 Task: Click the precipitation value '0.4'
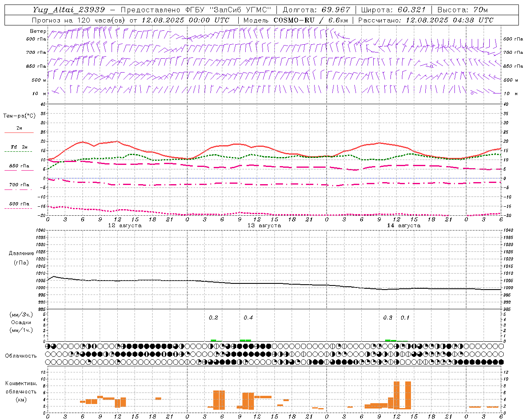(x=248, y=318)
